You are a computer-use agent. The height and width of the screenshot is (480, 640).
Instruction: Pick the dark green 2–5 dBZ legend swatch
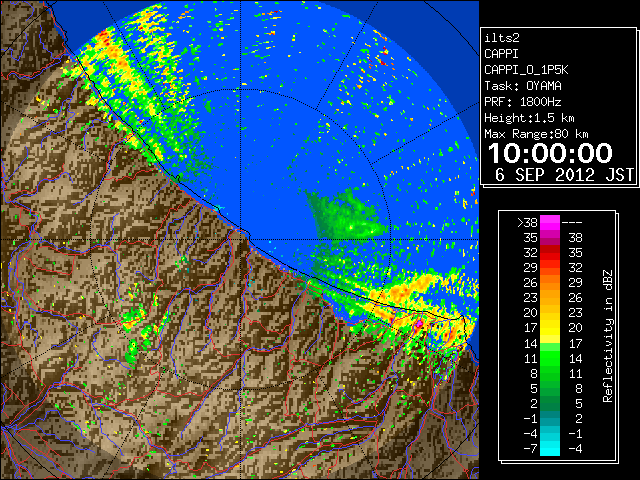[550, 403]
